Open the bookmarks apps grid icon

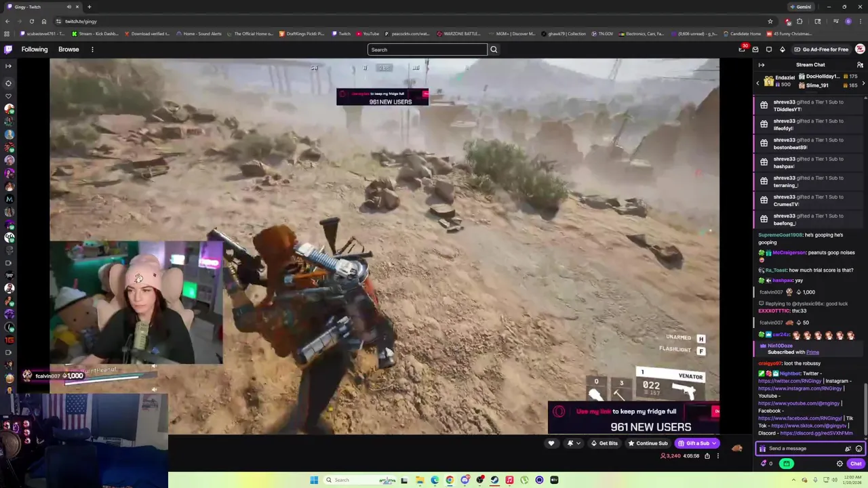(7, 34)
